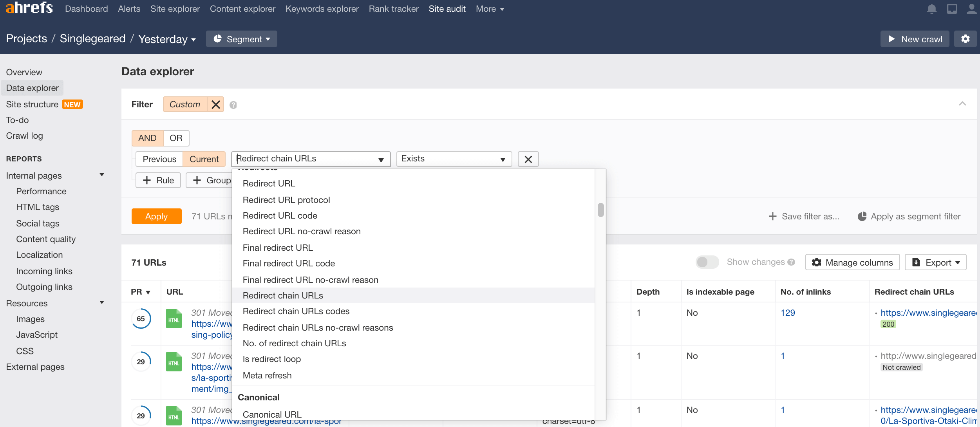
Task: Open the More navigation menu
Action: pos(490,9)
